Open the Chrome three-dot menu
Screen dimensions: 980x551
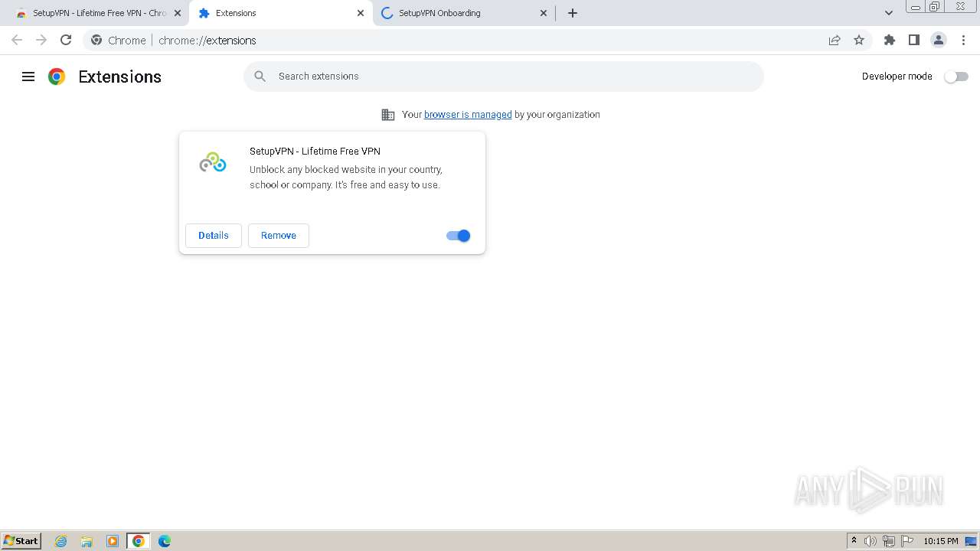[963, 40]
